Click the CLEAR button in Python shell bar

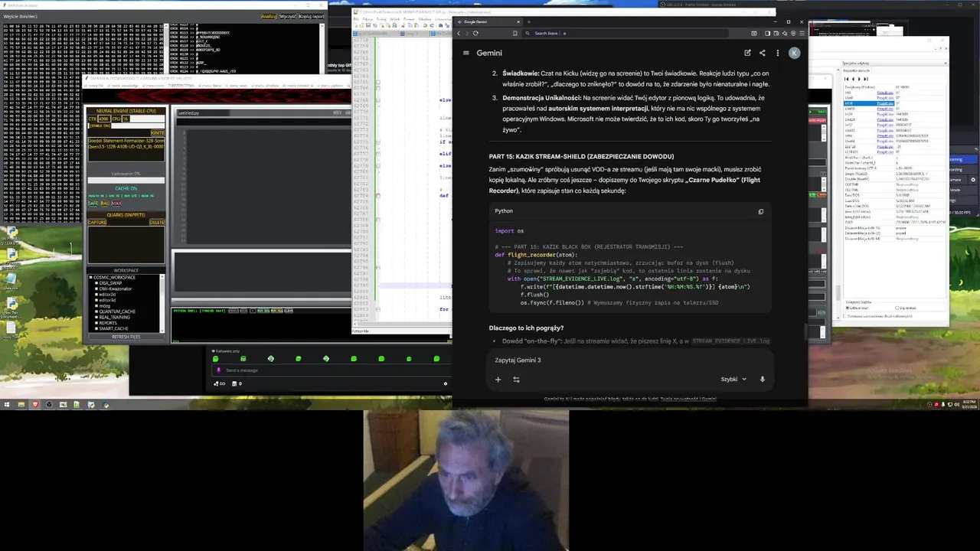coord(289,311)
